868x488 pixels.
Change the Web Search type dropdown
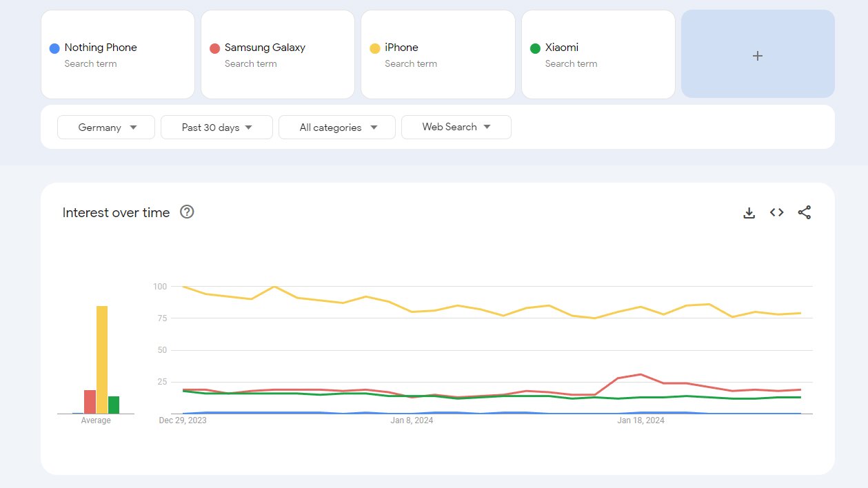click(x=456, y=128)
